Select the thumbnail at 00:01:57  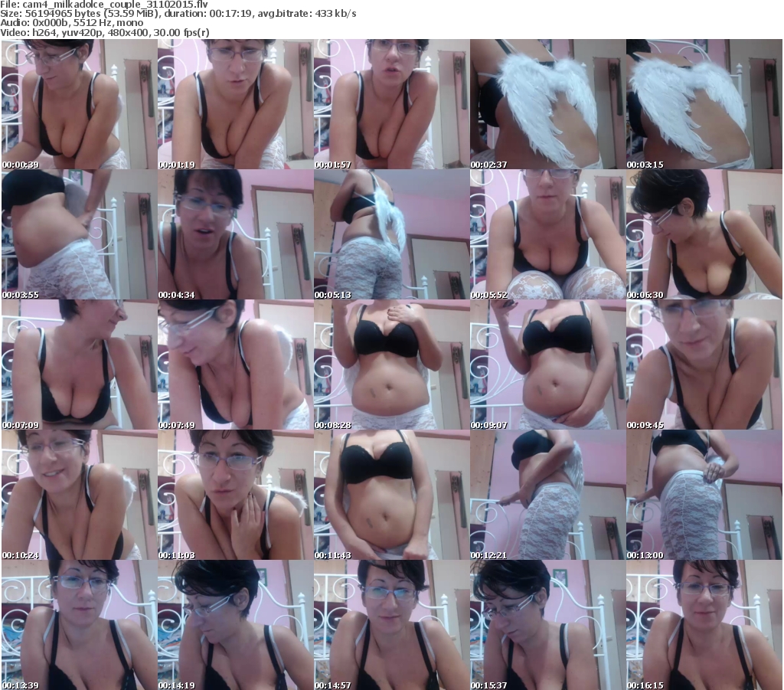[391, 104]
